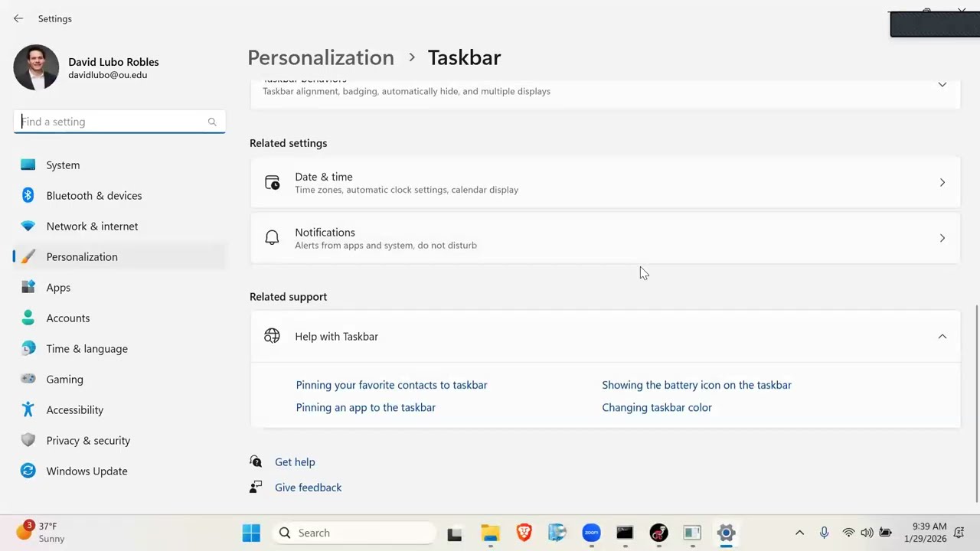This screenshot has width=980, height=551.
Task: Click the microphone icon in system tray
Action: 824,533
